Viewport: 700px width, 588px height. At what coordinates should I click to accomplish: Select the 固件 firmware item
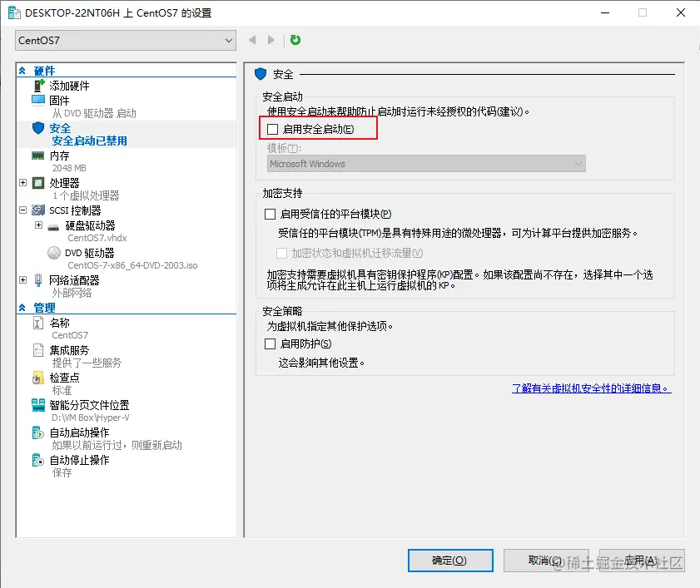(x=59, y=99)
